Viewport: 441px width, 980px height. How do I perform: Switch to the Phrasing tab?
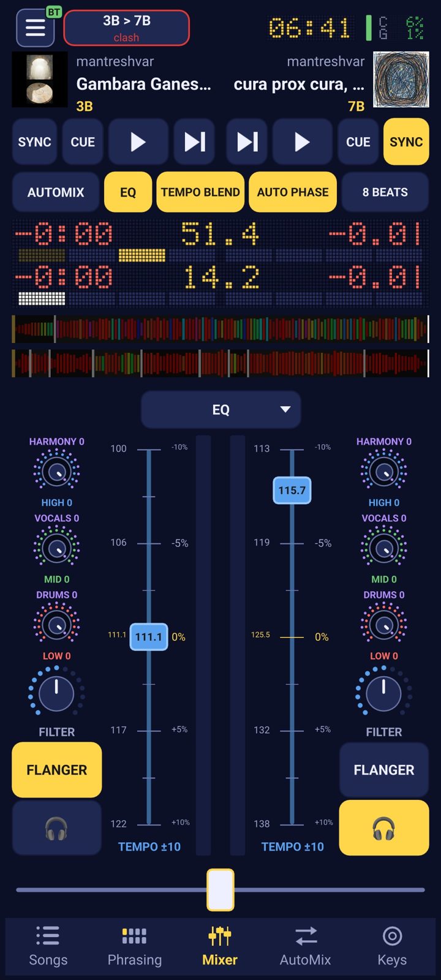pyautogui.click(x=135, y=946)
